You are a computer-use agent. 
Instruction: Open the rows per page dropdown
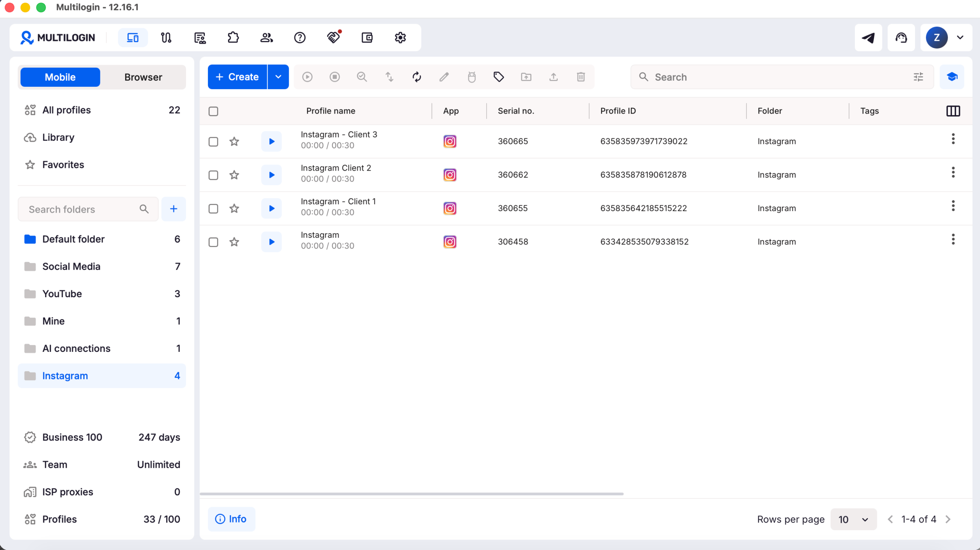point(853,519)
